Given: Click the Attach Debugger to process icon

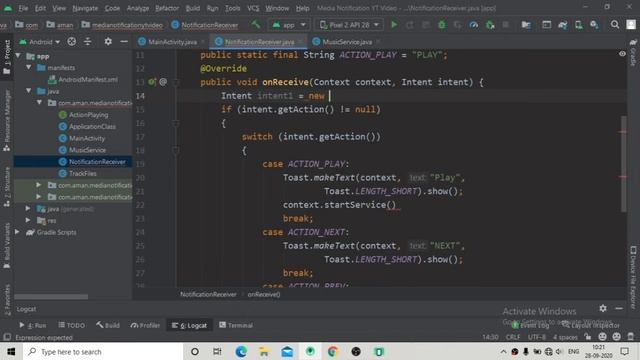Looking at the screenshot, I should (490, 25).
